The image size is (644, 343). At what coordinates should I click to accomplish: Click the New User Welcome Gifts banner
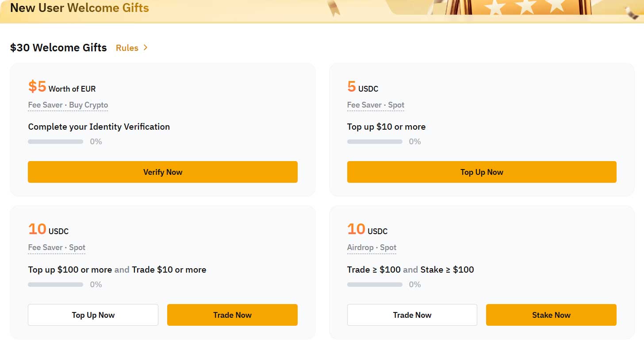click(x=80, y=8)
